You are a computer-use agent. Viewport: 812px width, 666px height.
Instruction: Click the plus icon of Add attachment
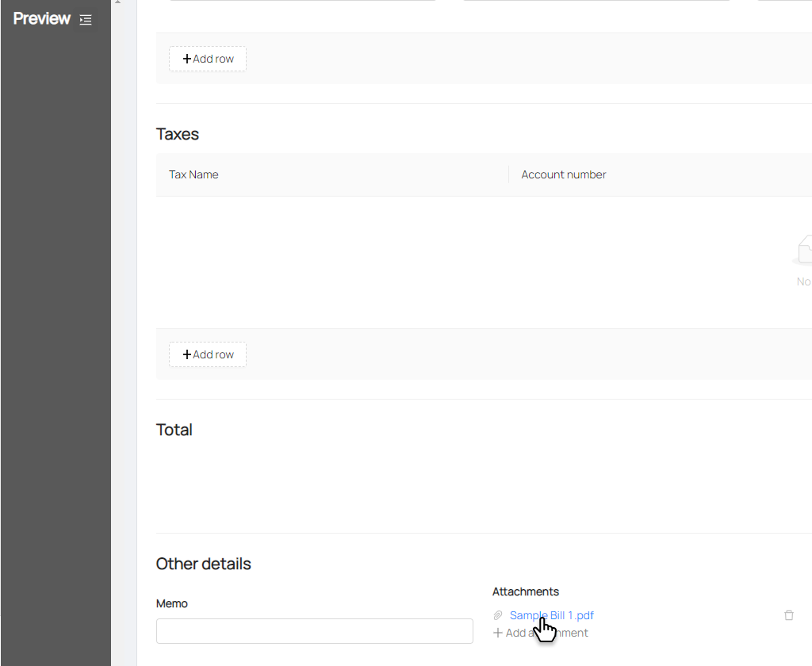[498, 633]
